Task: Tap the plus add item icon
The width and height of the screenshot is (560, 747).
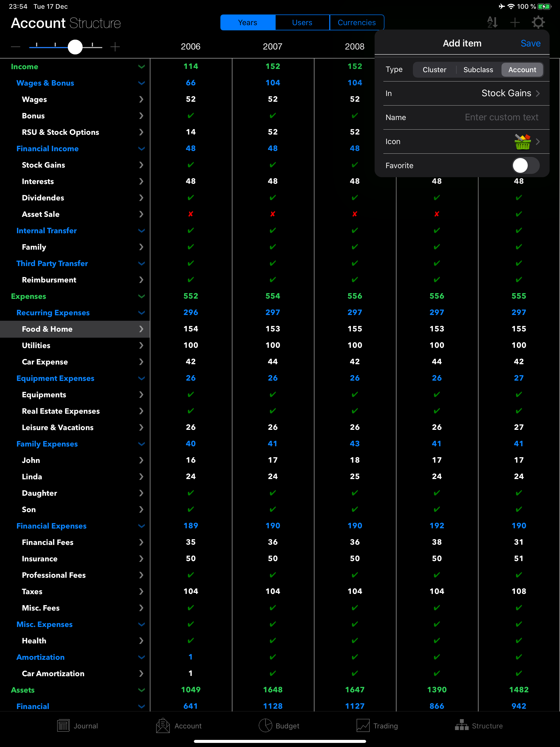Action: click(x=515, y=23)
